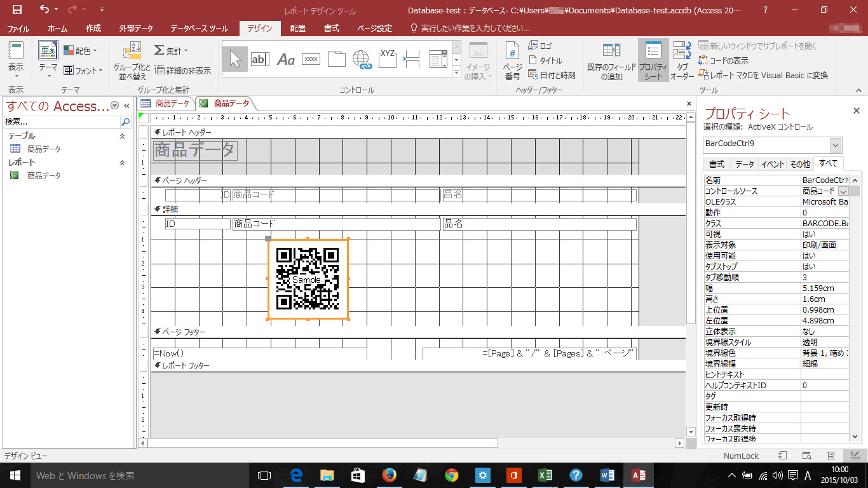Open 商品データ table in navigation pane
This screenshot has height=488, width=868.
[44, 149]
